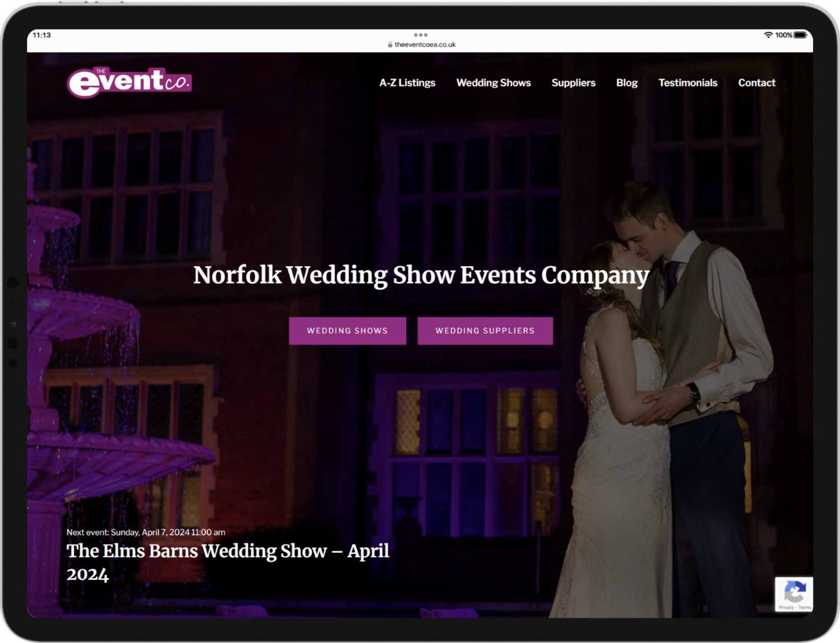Click The Event Co. logo
The image size is (840, 643).
pos(129,82)
